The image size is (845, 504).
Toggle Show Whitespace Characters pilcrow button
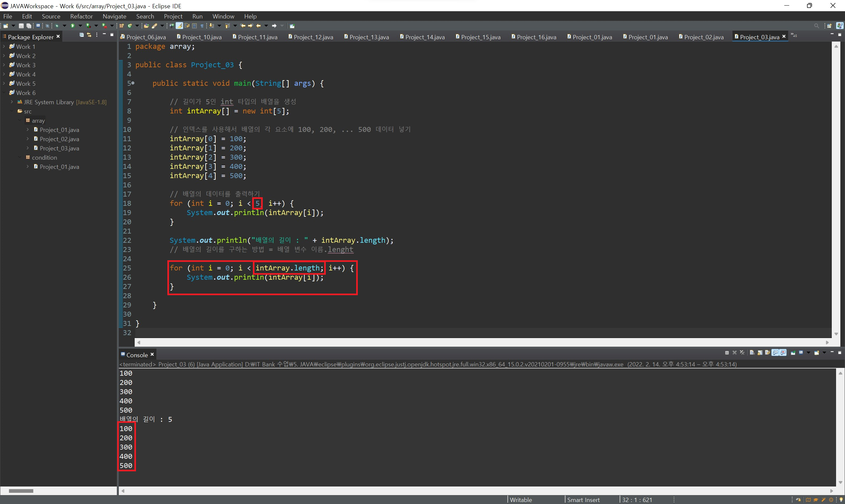202,26
